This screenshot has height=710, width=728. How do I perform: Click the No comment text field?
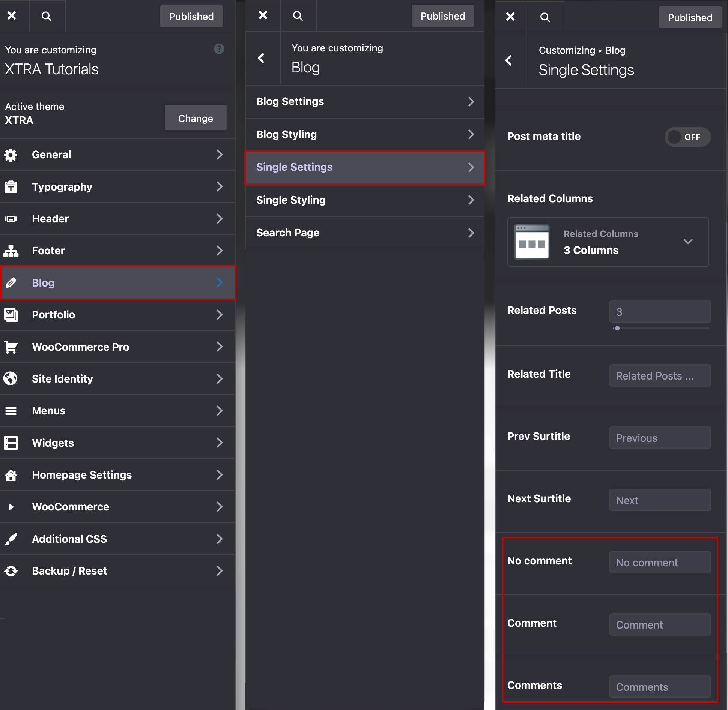coord(660,563)
